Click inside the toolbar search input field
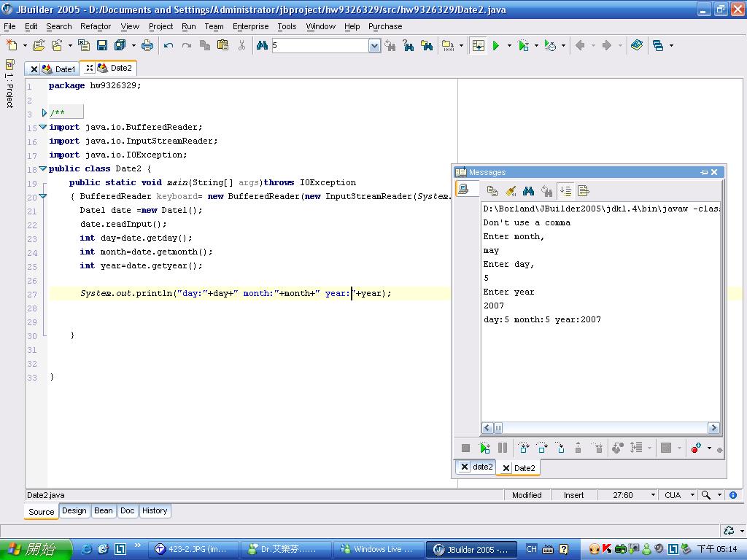This screenshot has width=747, height=560. pyautogui.click(x=320, y=46)
